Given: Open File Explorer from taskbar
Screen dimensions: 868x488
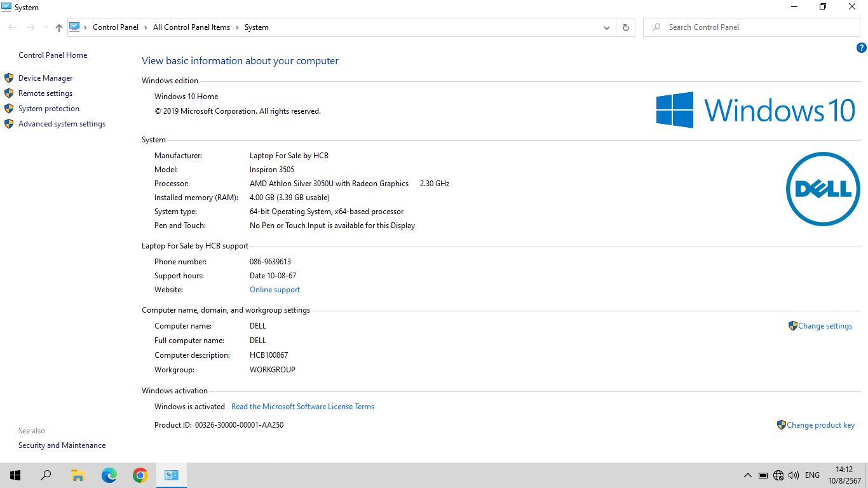Looking at the screenshot, I should coord(78,475).
